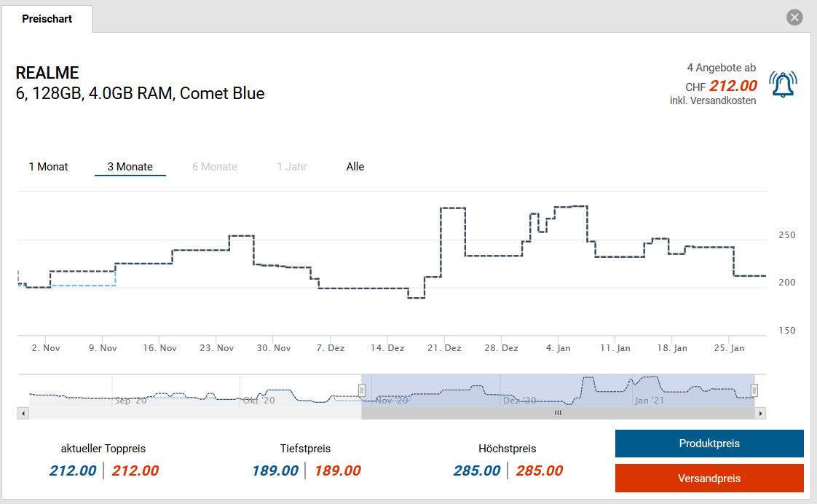
Task: Toggle the Produktpreis series button
Action: [709, 444]
